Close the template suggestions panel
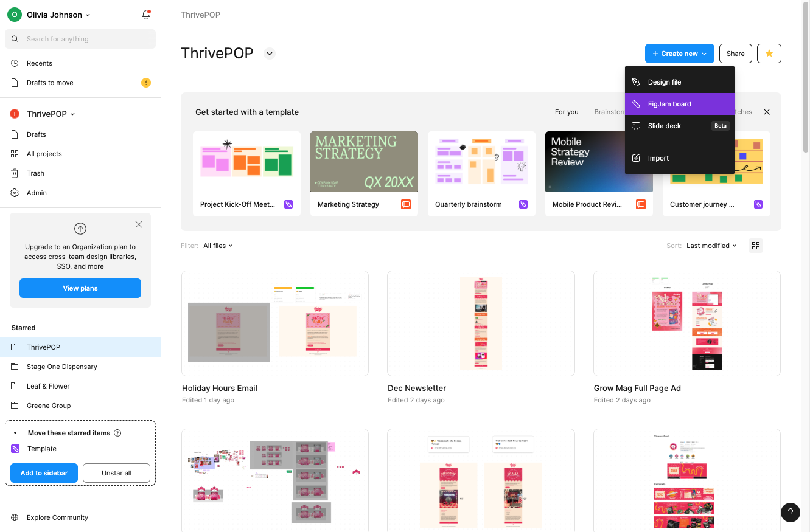This screenshot has width=810, height=532. point(767,112)
